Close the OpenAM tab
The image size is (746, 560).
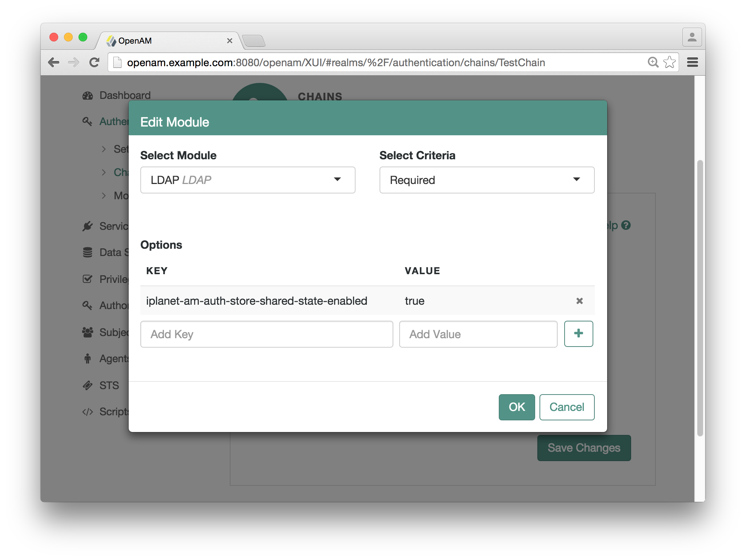coord(229,41)
